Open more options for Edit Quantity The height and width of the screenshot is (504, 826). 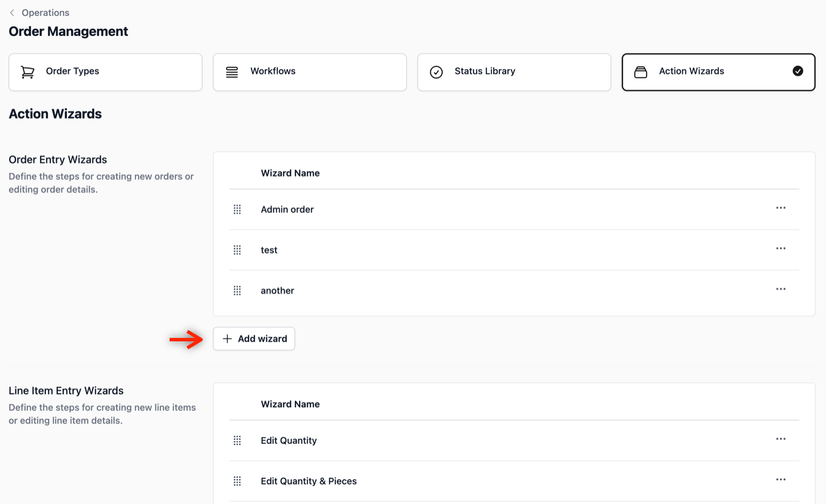pyautogui.click(x=781, y=439)
